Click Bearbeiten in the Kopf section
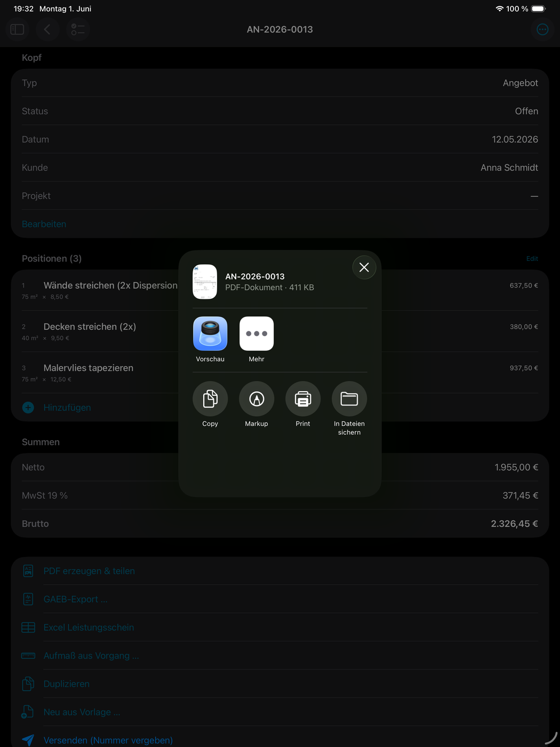Image resolution: width=560 pixels, height=747 pixels. pos(44,224)
